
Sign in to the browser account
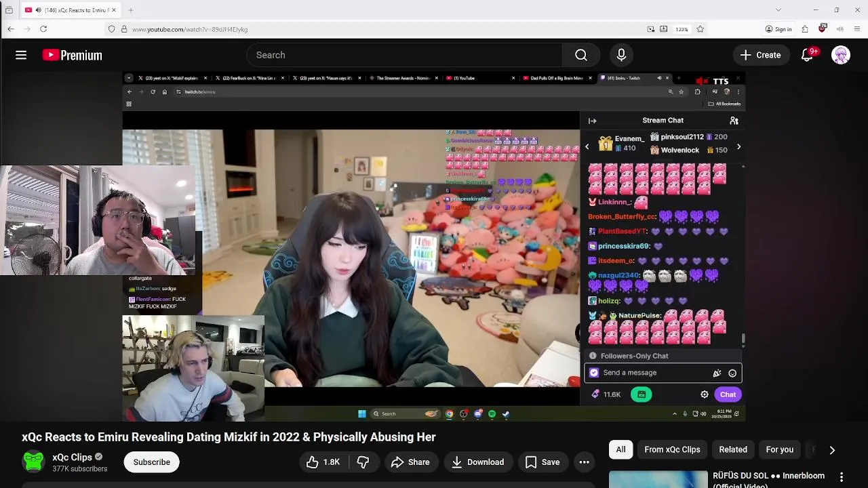(778, 29)
